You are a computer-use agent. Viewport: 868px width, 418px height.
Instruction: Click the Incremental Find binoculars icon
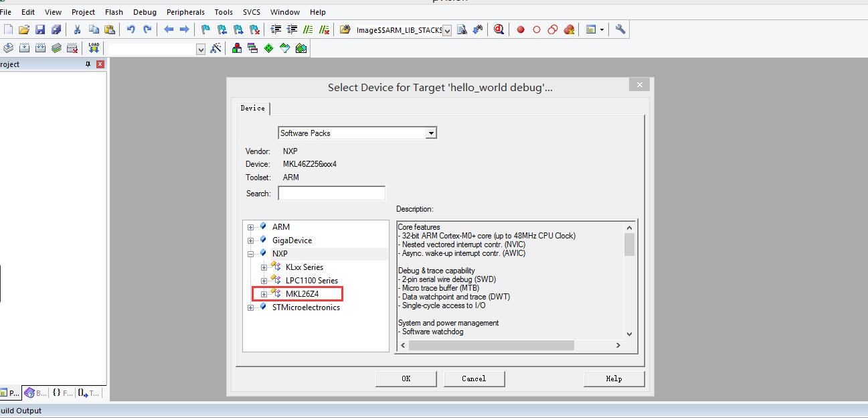(x=478, y=29)
